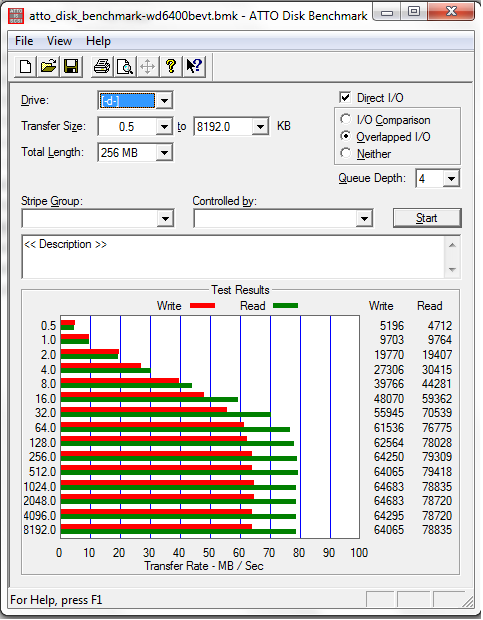Maximize the ATTO Disk Benchmark window
Screen dimensions: 483x620
tap(414, 12)
